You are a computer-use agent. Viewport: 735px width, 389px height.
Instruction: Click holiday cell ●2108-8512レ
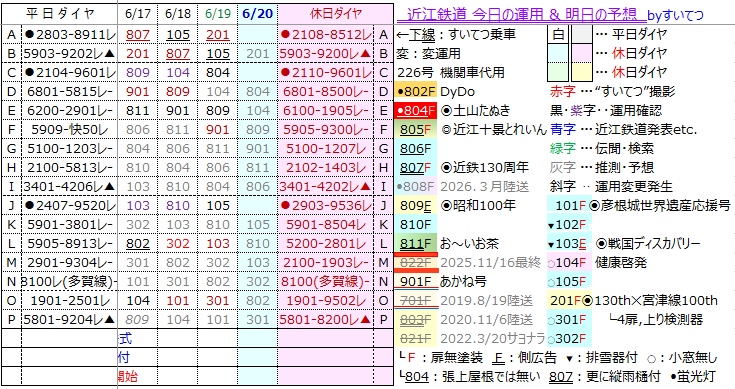326,35
